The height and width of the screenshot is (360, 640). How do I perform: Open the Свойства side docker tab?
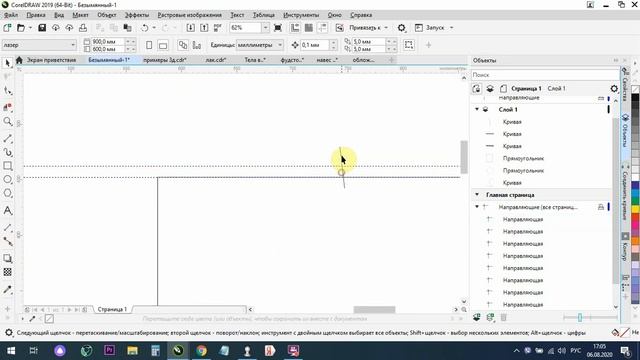[625, 85]
